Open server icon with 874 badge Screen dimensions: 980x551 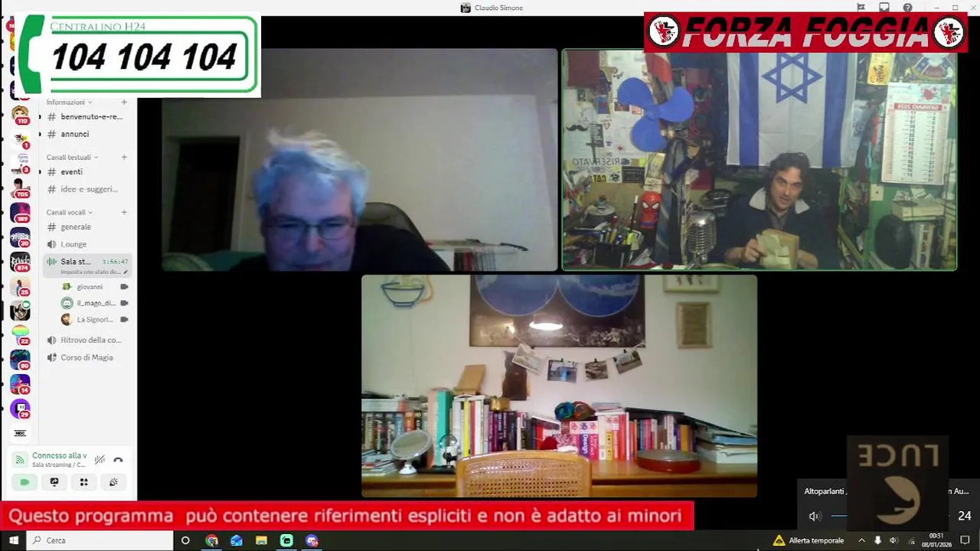coord(20,262)
